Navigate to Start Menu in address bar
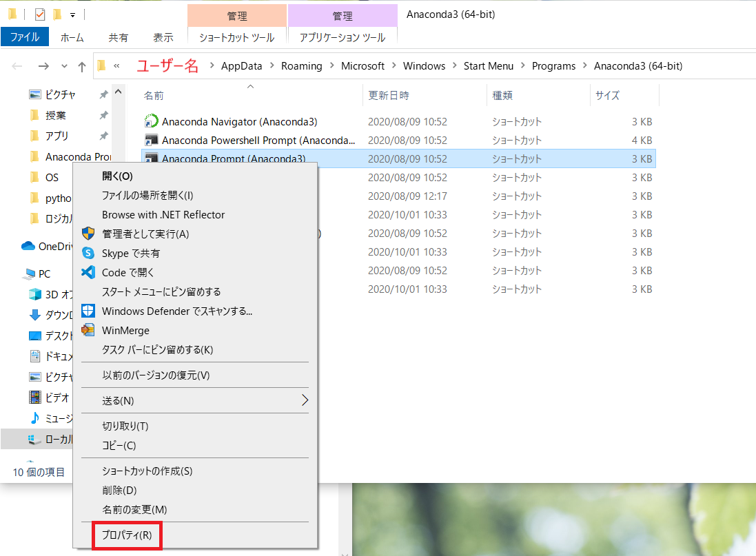Screen dimensions: 756x556 (489, 66)
